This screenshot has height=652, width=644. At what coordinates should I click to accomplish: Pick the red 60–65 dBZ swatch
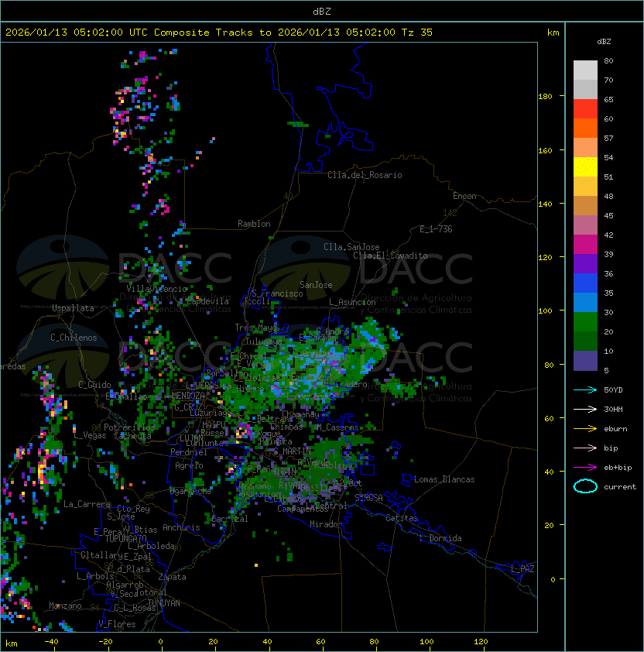tap(585, 109)
